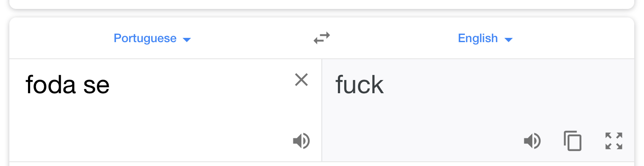The image size is (644, 166).
Task: Click the translated word "fuck"
Action: tap(360, 84)
